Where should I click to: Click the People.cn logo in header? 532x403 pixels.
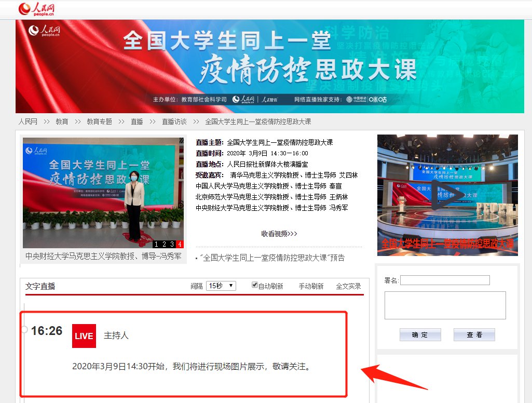pos(36,9)
